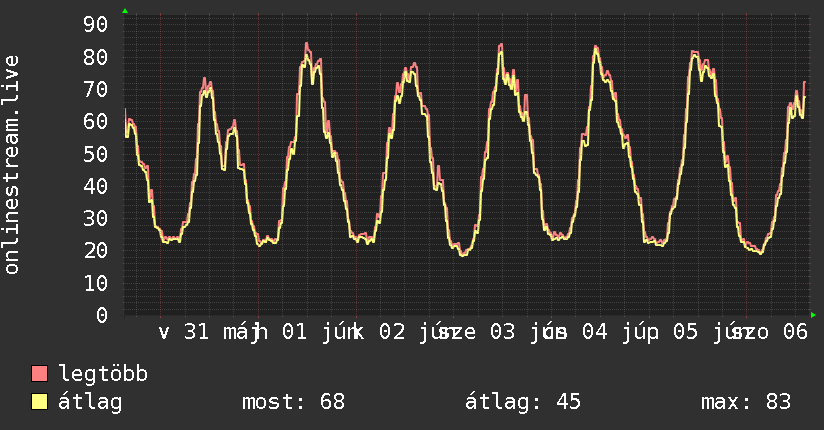This screenshot has height=430, width=824.
Task: Click the 20 label on the y-axis
Action: [96, 251]
